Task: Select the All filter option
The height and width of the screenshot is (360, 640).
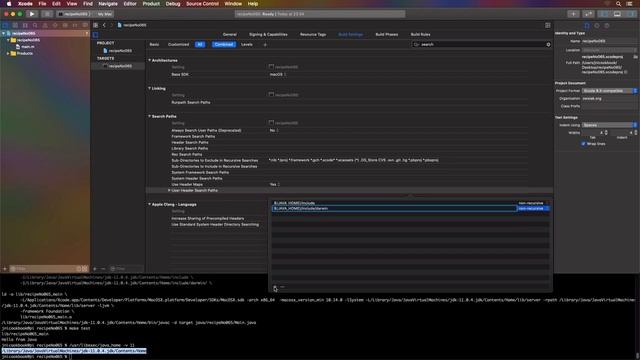Action: [200, 44]
